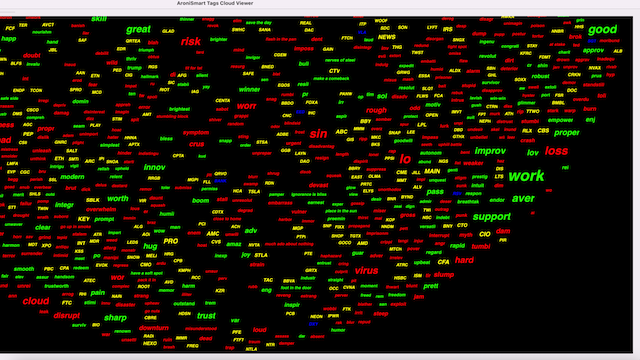Select the green 'worth' tag
The width and height of the screenshot is (640, 360).
(118, 199)
